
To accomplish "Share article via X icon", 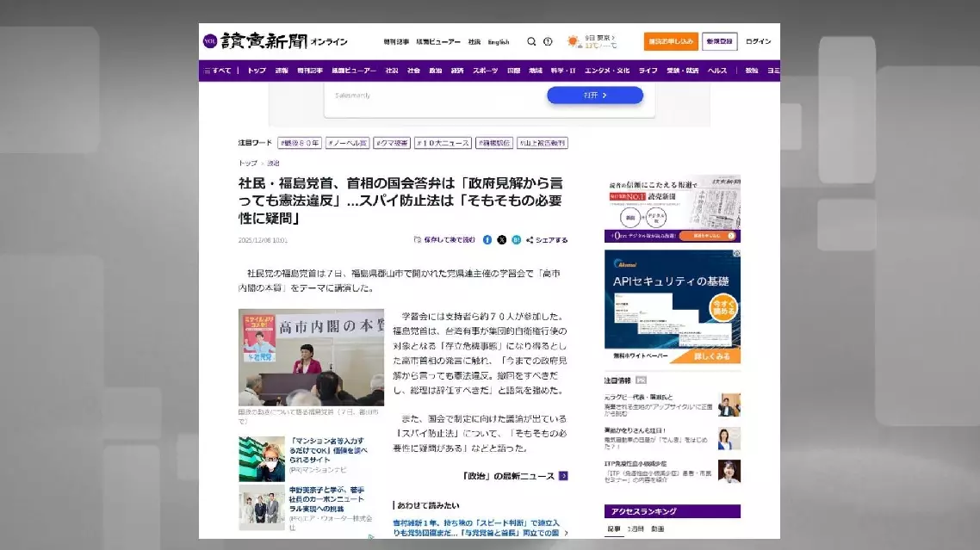I will pos(501,240).
